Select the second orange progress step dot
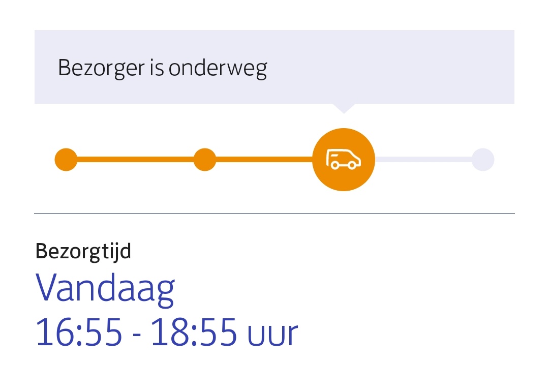 point(205,159)
